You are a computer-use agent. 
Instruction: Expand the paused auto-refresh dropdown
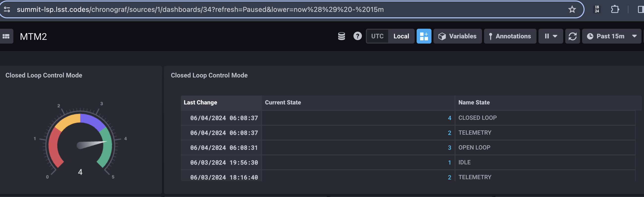pyautogui.click(x=551, y=36)
